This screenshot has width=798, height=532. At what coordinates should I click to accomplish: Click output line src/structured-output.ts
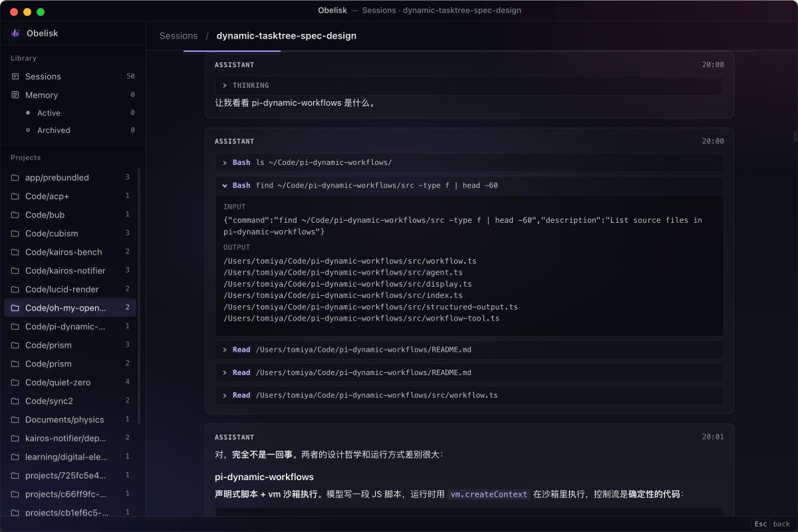[x=370, y=307]
